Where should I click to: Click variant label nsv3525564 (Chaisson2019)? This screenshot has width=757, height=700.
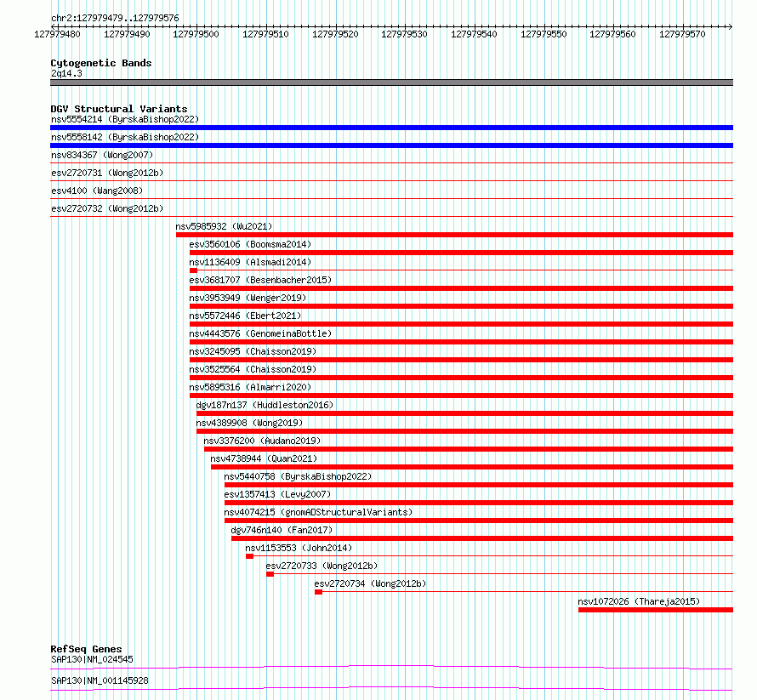tap(253, 369)
